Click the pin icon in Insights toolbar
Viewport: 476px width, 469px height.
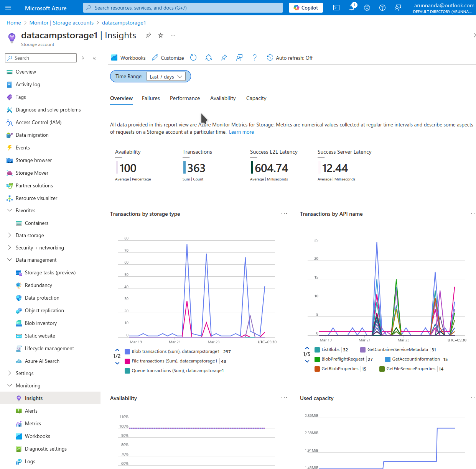point(224,57)
